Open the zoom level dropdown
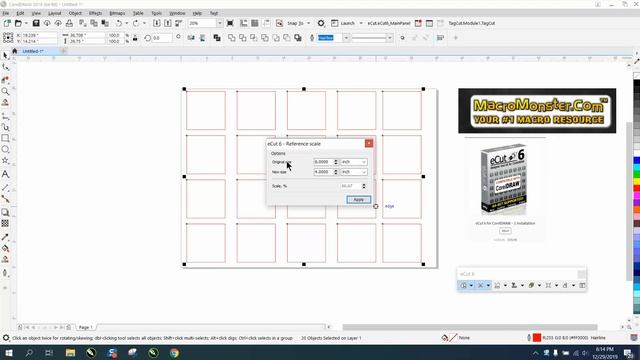640x360 pixels. [x=220, y=23]
